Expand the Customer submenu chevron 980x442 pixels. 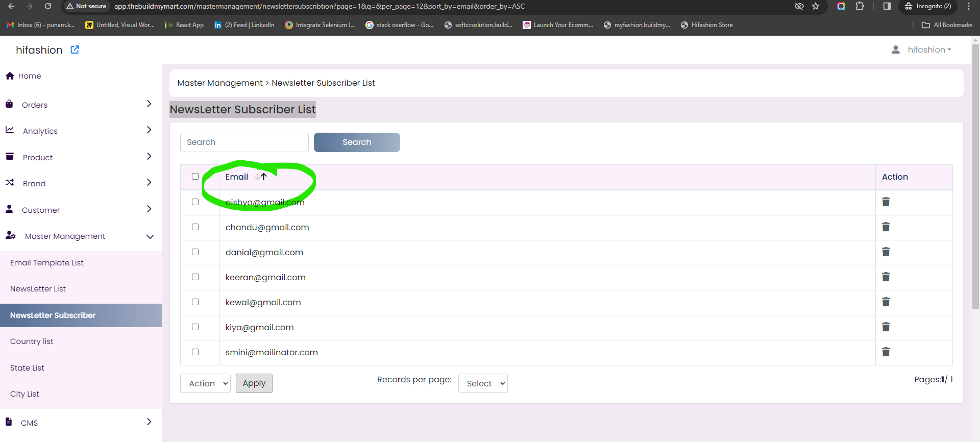[x=149, y=209]
